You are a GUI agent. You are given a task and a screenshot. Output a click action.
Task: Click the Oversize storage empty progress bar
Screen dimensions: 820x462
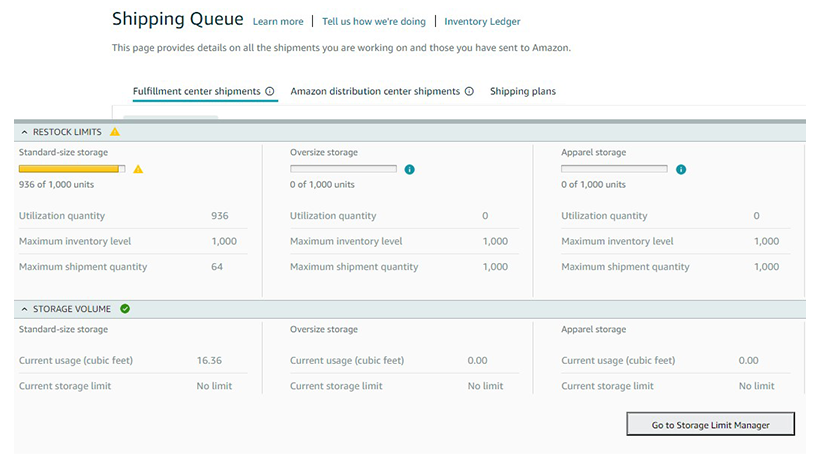coord(344,169)
